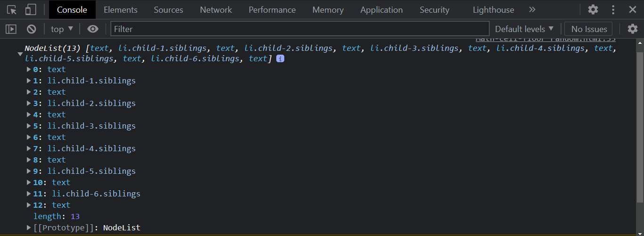Expand the [[Prototype]] NodeList entry
This screenshot has height=236, width=644.
click(29, 228)
